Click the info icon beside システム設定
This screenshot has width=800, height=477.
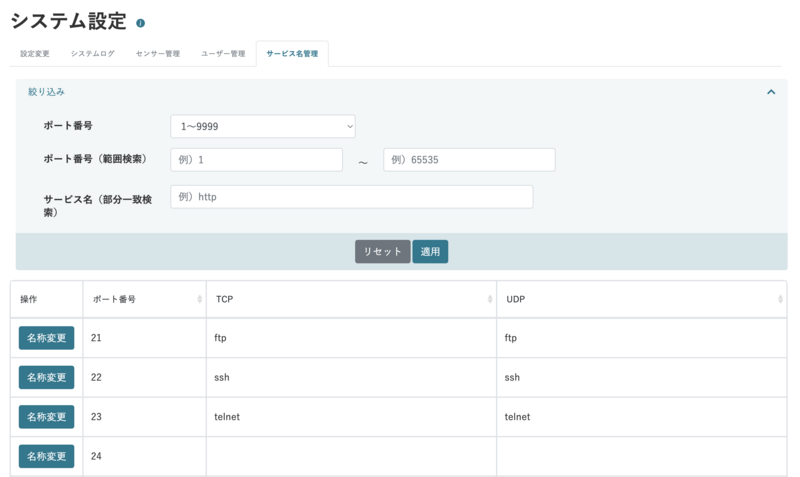140,23
